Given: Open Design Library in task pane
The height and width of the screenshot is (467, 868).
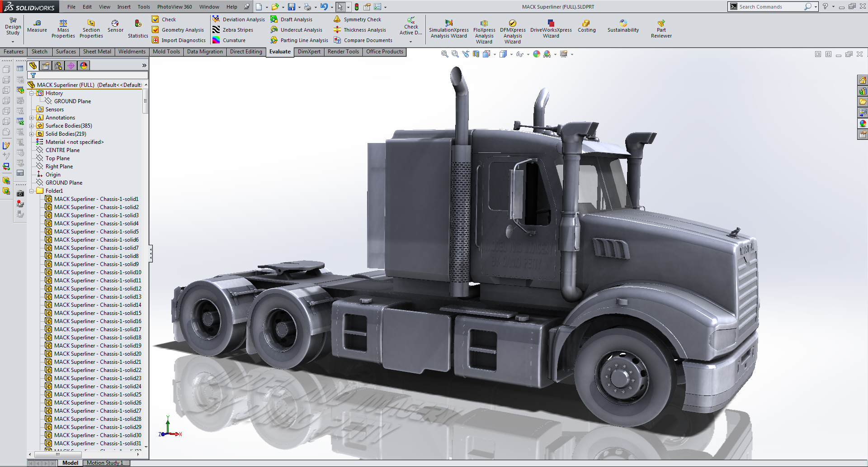Looking at the screenshot, I should tap(863, 91).
